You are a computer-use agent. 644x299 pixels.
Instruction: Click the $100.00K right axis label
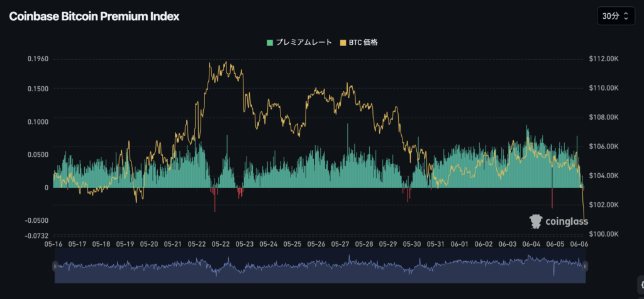(x=604, y=234)
